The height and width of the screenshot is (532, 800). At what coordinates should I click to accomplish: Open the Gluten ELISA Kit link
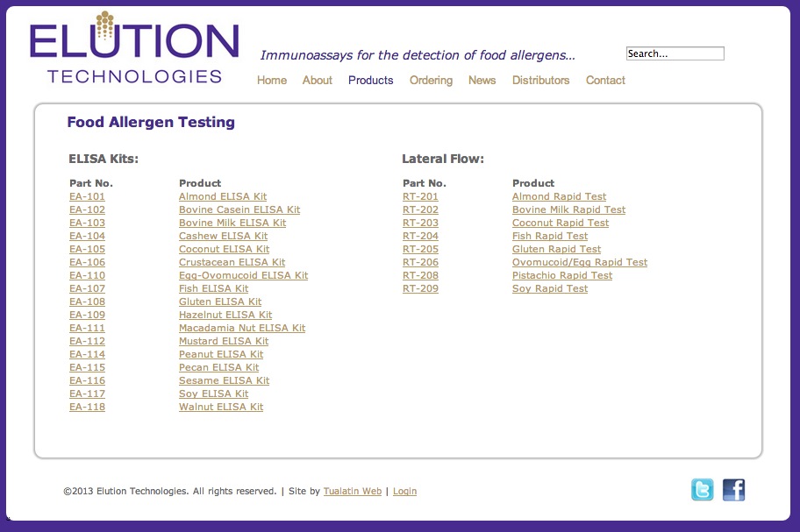(x=220, y=301)
